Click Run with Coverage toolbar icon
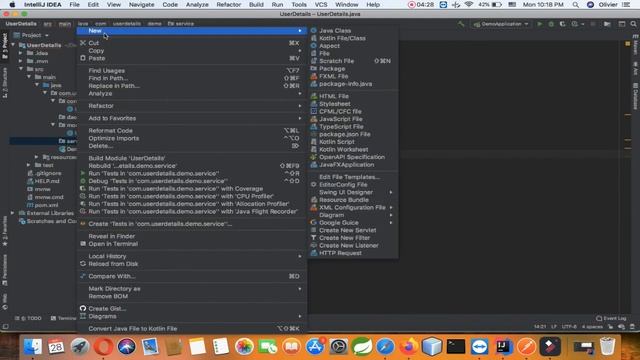Viewport: 640px width, 360px height. [562, 24]
